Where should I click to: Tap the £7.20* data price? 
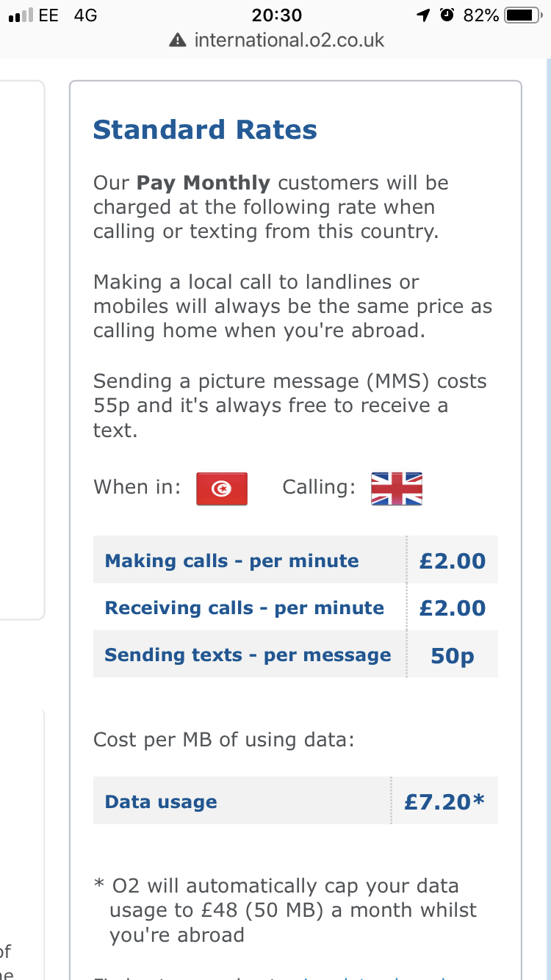pyautogui.click(x=444, y=801)
